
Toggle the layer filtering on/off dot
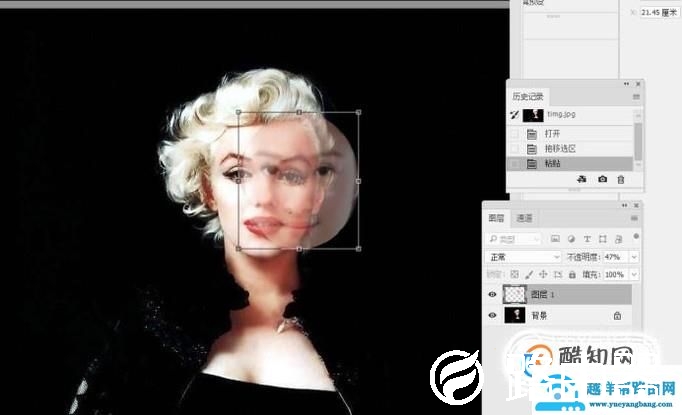tap(636, 236)
